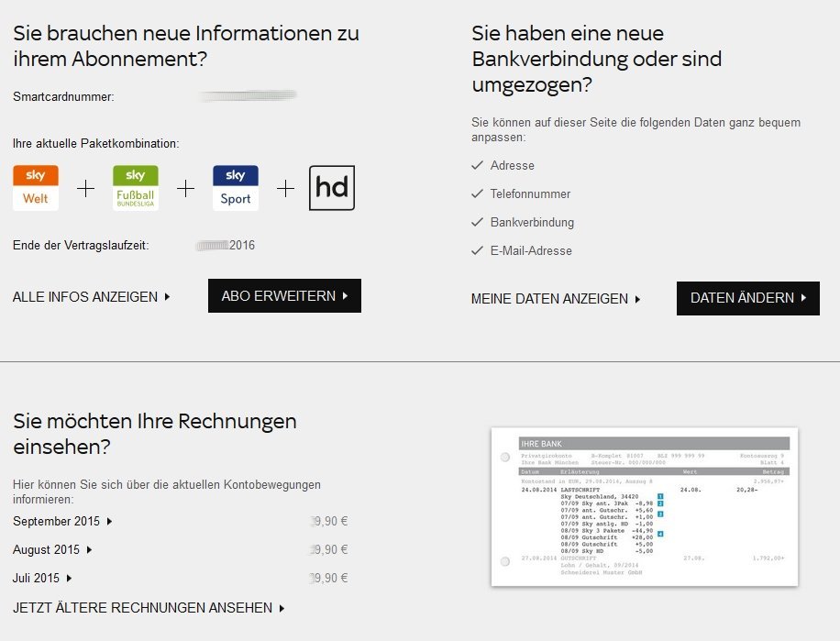Click the DATEN ÄNDERN button
Image resolution: width=840 pixels, height=641 pixels.
(748, 298)
